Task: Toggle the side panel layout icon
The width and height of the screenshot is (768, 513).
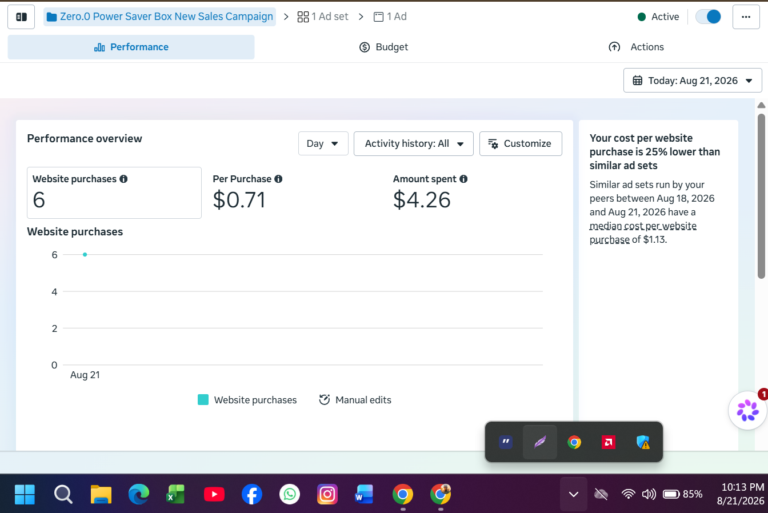Action: point(21,17)
